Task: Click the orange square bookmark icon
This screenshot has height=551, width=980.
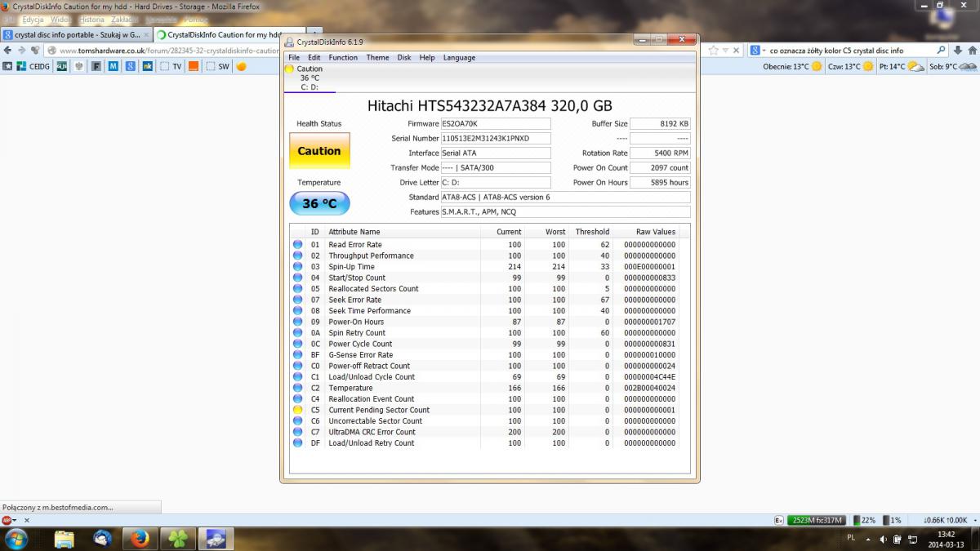Action: click(194, 67)
